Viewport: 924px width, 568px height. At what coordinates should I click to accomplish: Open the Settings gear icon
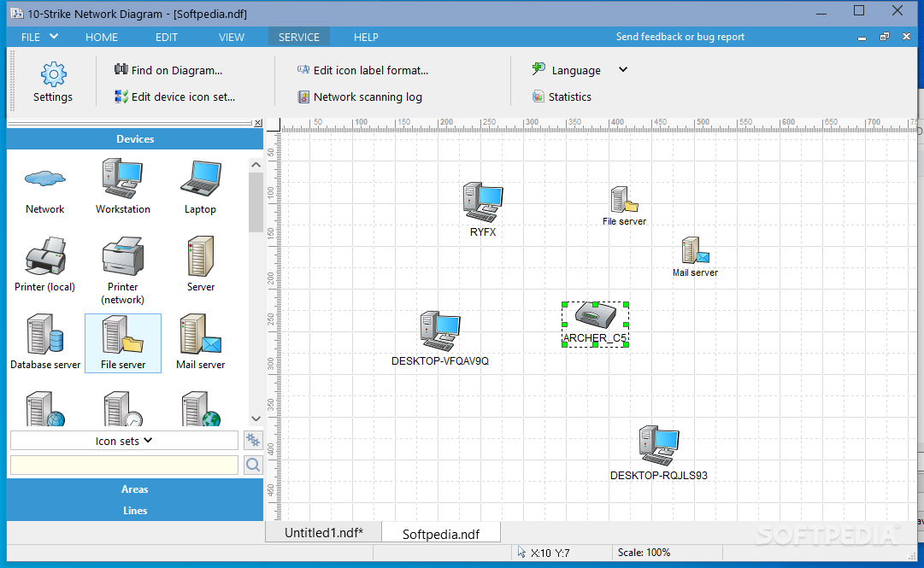53,74
